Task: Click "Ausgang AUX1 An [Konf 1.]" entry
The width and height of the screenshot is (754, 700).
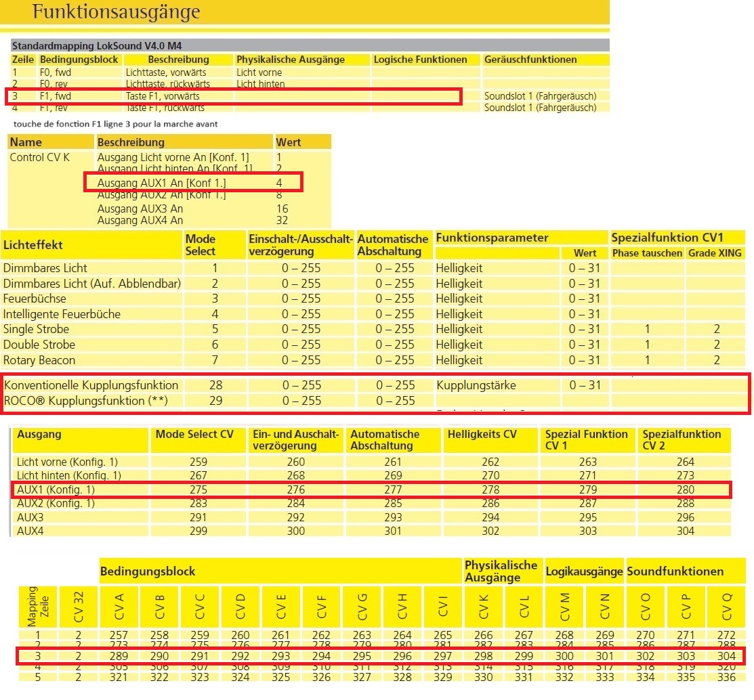Action: click(161, 183)
